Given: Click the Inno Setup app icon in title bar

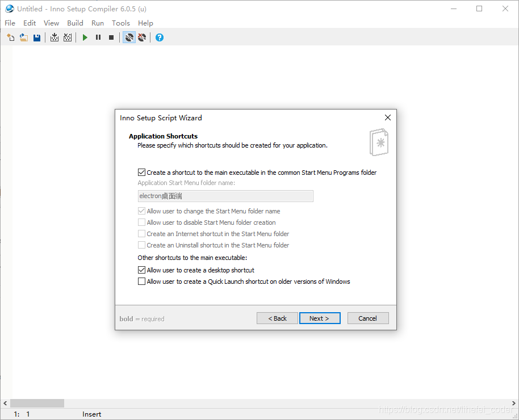Looking at the screenshot, I should pyautogui.click(x=10, y=9).
